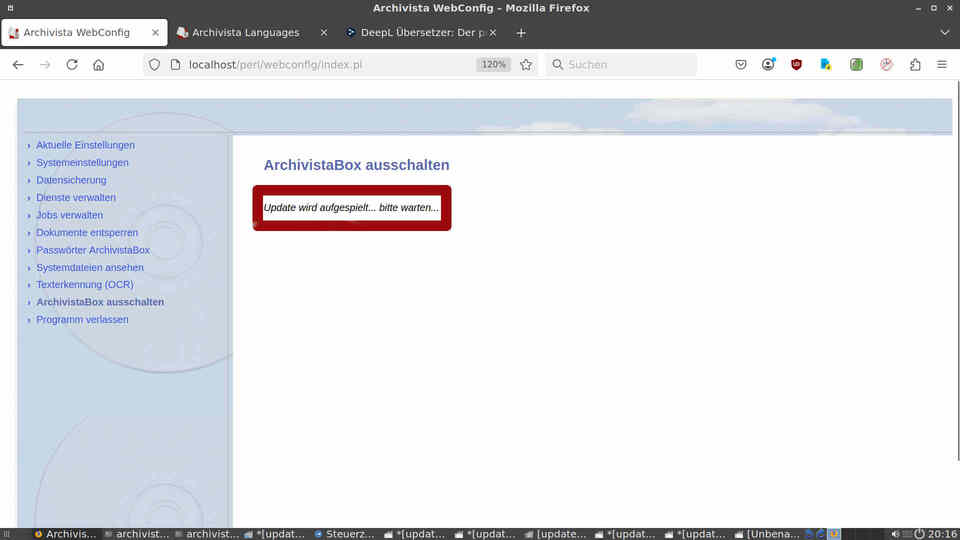960x540 pixels.
Task: Open Systemdateien ansehen link
Action: click(90, 268)
